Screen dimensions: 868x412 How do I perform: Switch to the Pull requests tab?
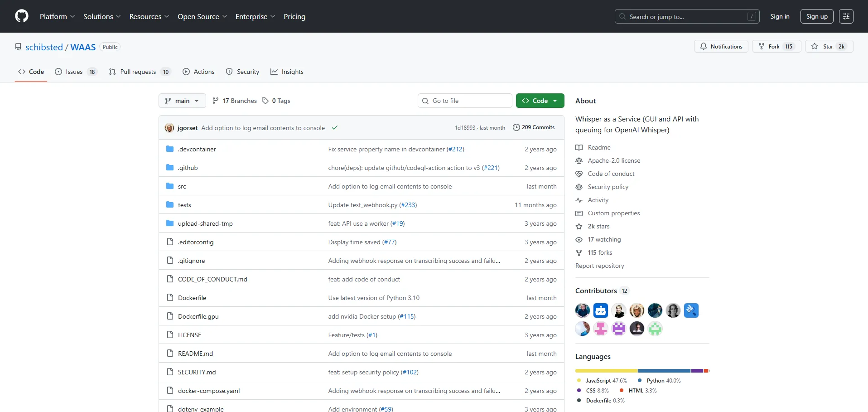pos(139,72)
